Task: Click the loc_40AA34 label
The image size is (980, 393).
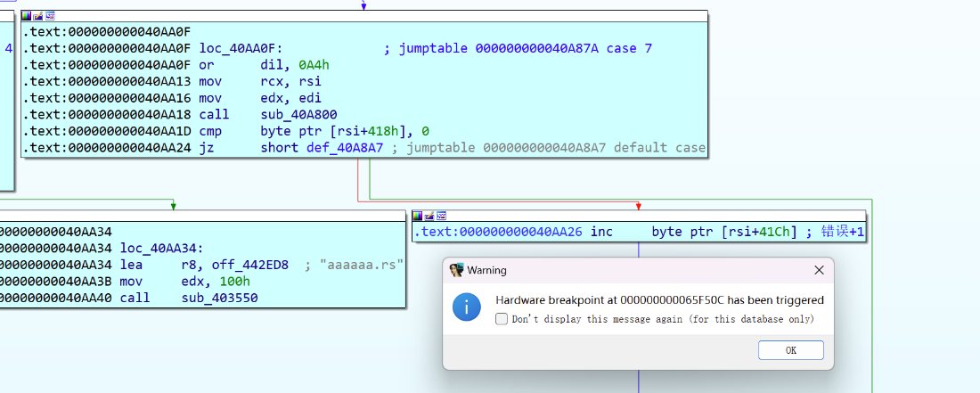Action: point(165,249)
